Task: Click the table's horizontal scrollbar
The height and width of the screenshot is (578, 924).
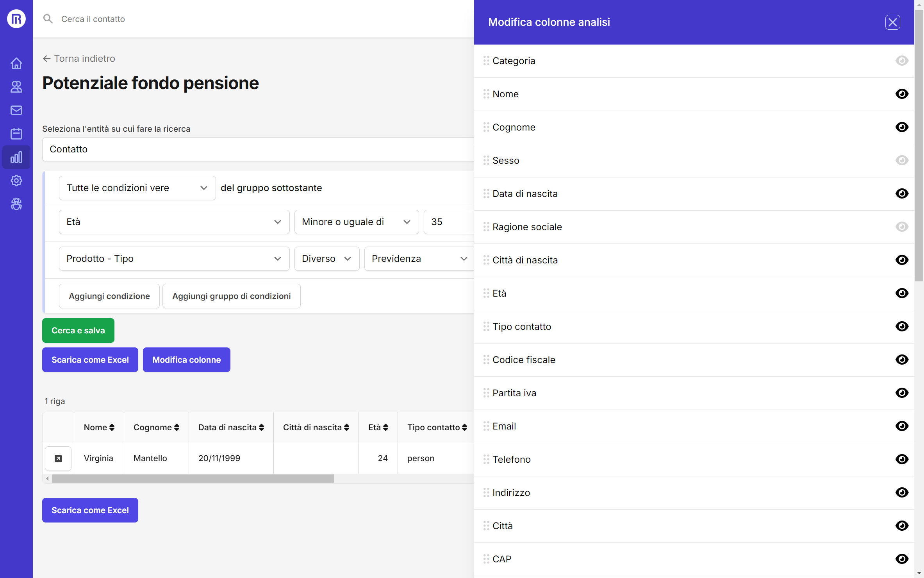Action: (193, 478)
